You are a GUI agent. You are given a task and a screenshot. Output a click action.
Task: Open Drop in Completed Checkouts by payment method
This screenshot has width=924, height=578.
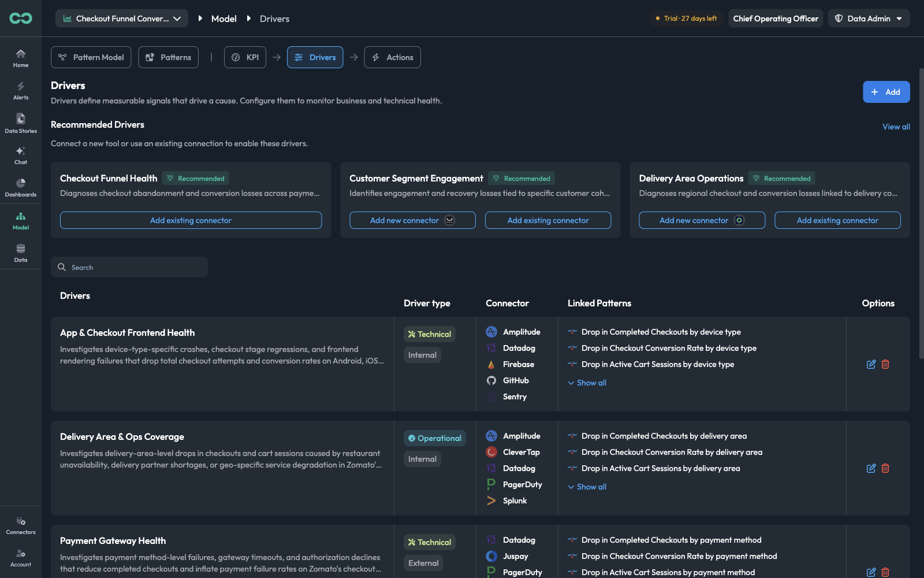[672, 540]
